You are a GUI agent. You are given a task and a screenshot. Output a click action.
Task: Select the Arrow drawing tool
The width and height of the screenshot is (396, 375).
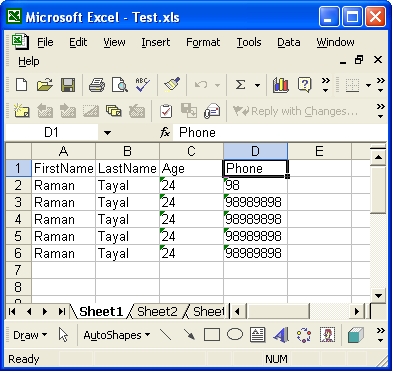[x=189, y=335]
